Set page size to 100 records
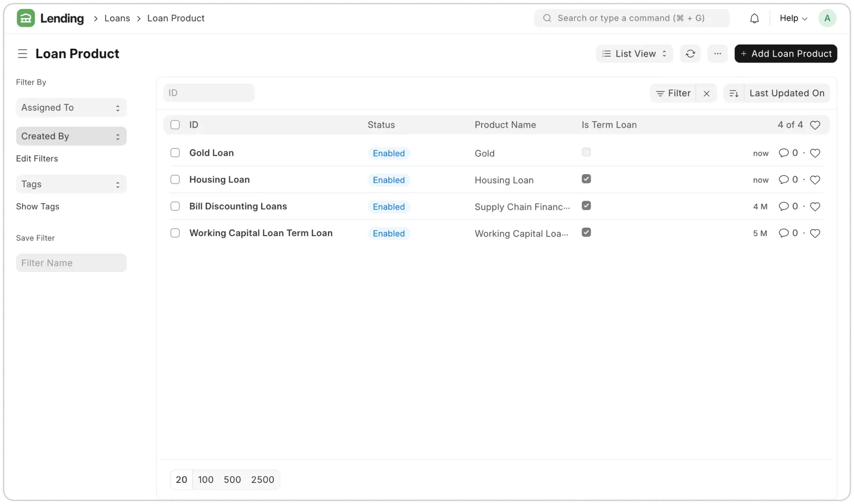The height and width of the screenshot is (504, 854). tap(206, 479)
